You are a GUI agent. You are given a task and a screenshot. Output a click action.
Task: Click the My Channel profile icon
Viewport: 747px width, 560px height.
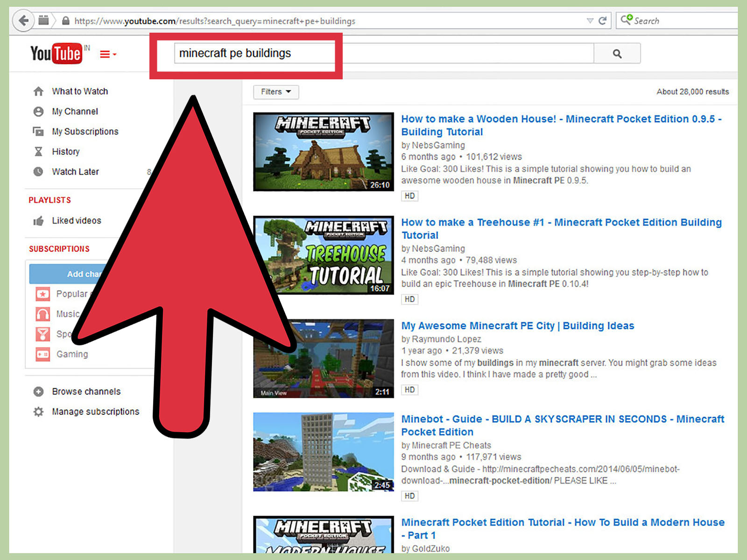39,112
